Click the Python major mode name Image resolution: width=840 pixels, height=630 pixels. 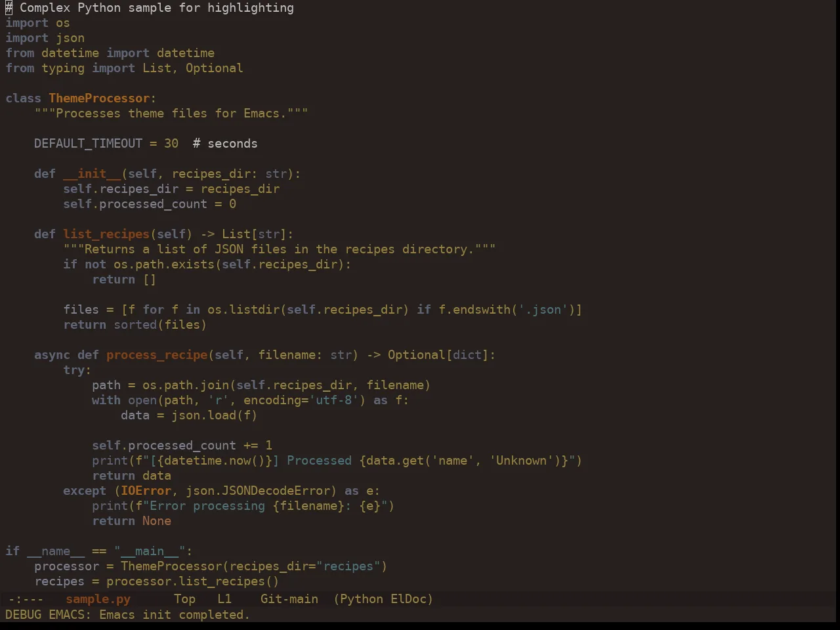[362, 599]
